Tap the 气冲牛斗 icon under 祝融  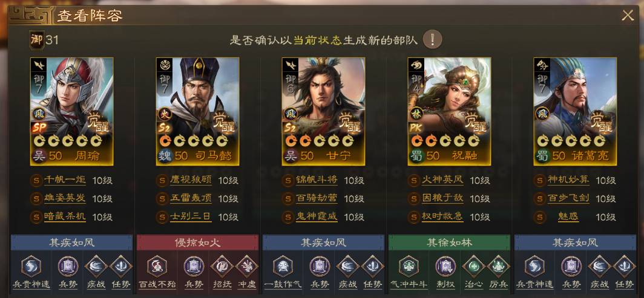tap(409, 267)
